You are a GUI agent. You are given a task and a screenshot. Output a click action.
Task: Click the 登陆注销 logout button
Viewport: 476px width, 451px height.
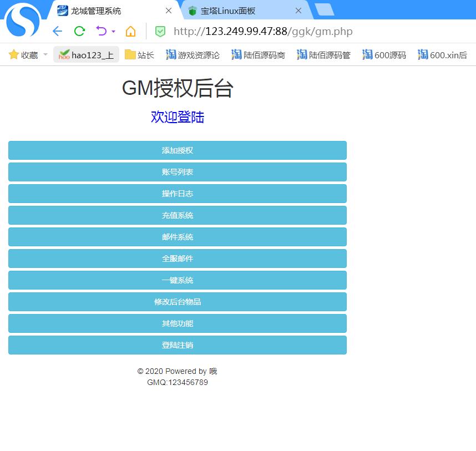click(x=178, y=345)
